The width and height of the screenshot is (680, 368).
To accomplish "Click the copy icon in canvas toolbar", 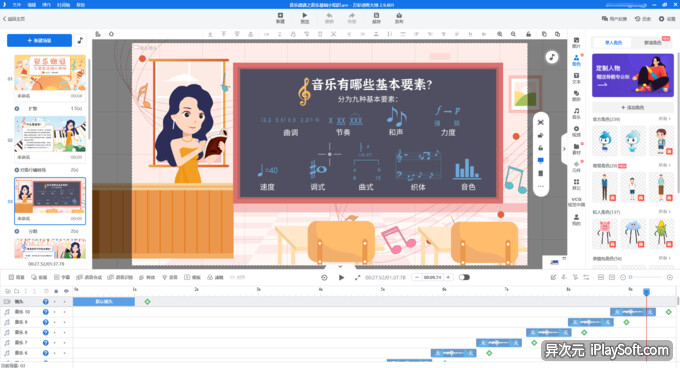I will click(x=544, y=34).
